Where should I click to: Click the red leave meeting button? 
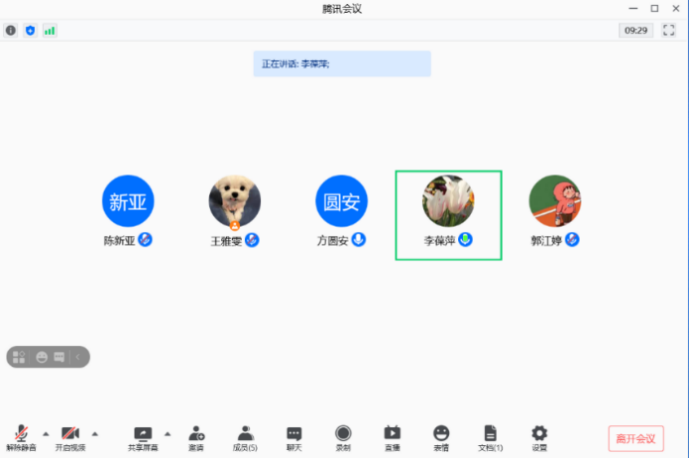(636, 438)
